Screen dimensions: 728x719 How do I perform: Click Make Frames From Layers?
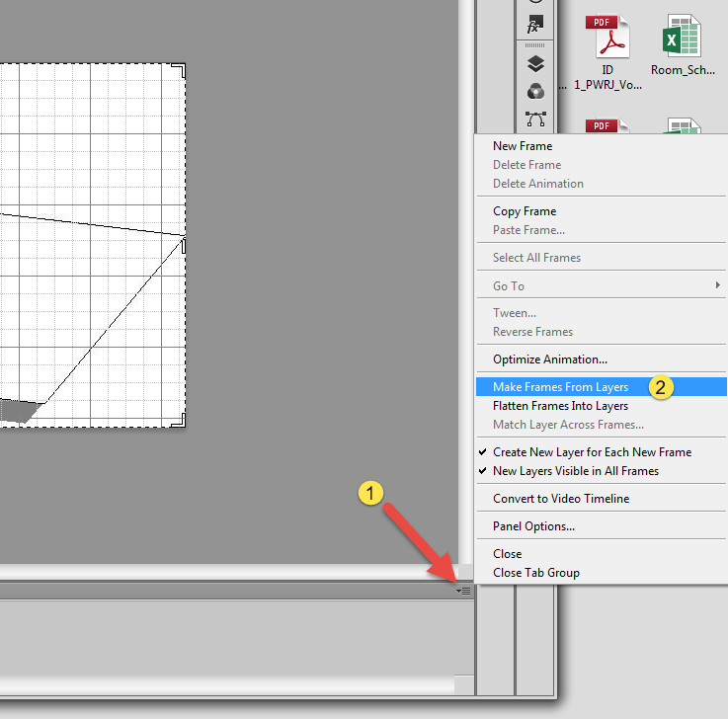point(601,386)
